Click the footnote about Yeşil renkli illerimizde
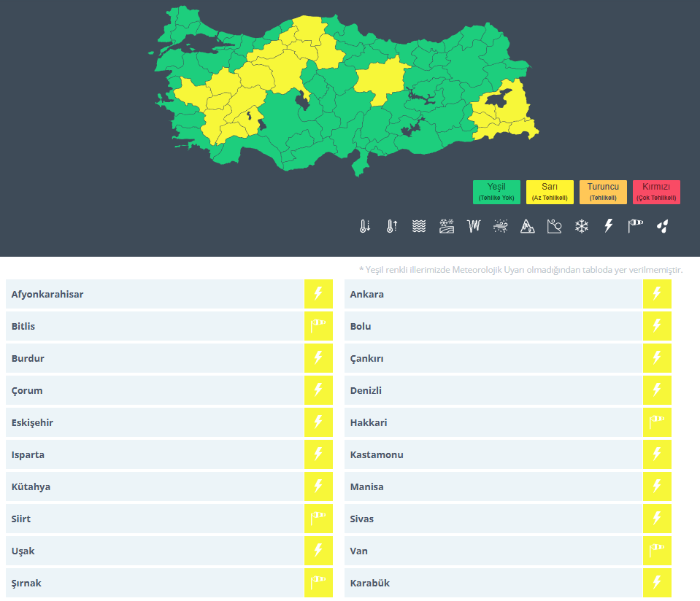This screenshot has width=700, height=601. coord(521,269)
